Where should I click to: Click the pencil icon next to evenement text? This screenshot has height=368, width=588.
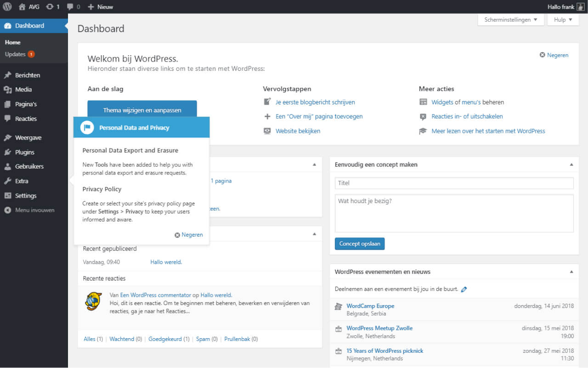click(x=464, y=289)
